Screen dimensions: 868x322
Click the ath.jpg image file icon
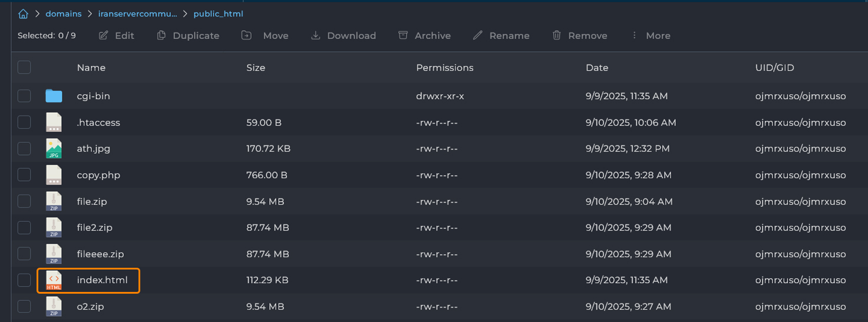tap(54, 149)
